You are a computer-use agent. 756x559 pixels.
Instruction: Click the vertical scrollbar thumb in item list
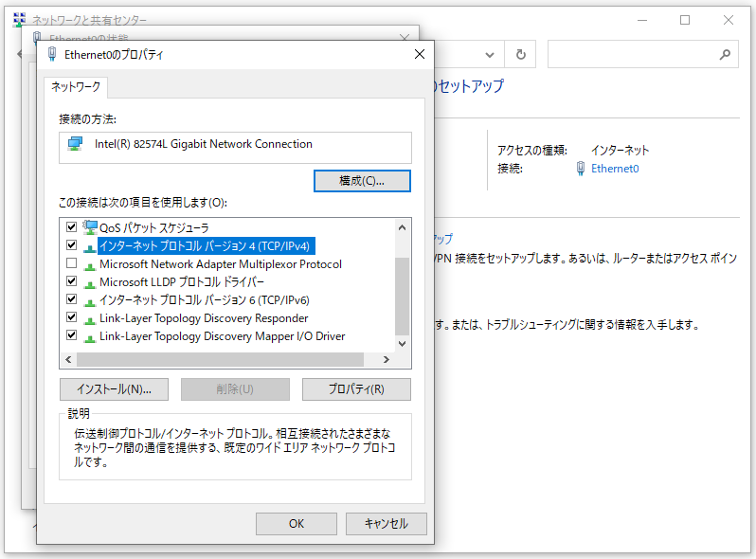tap(402, 297)
